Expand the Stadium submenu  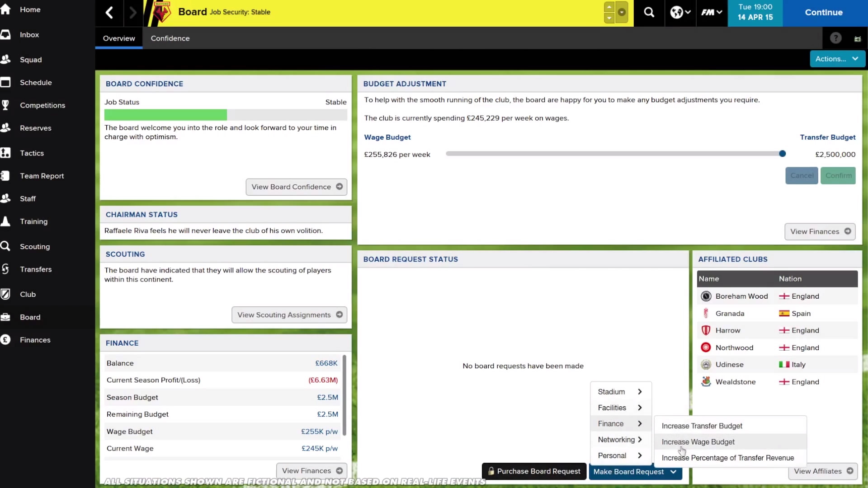620,392
